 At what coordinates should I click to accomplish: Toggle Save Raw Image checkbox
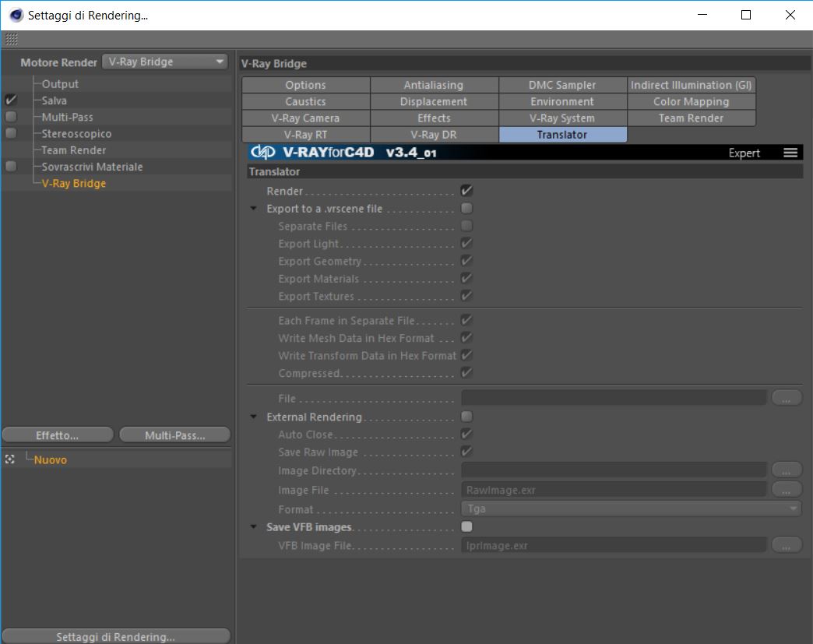pyautogui.click(x=466, y=452)
